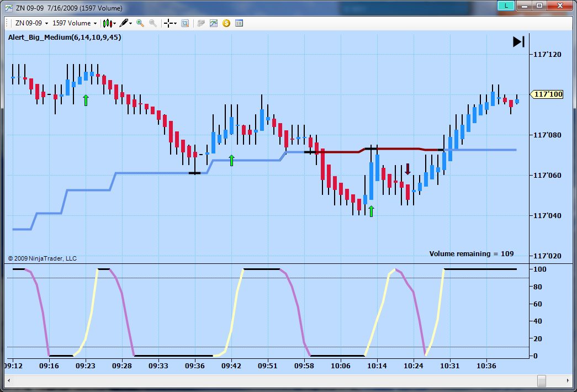
Task: Maximize the chart window
Action: (x=539, y=6)
